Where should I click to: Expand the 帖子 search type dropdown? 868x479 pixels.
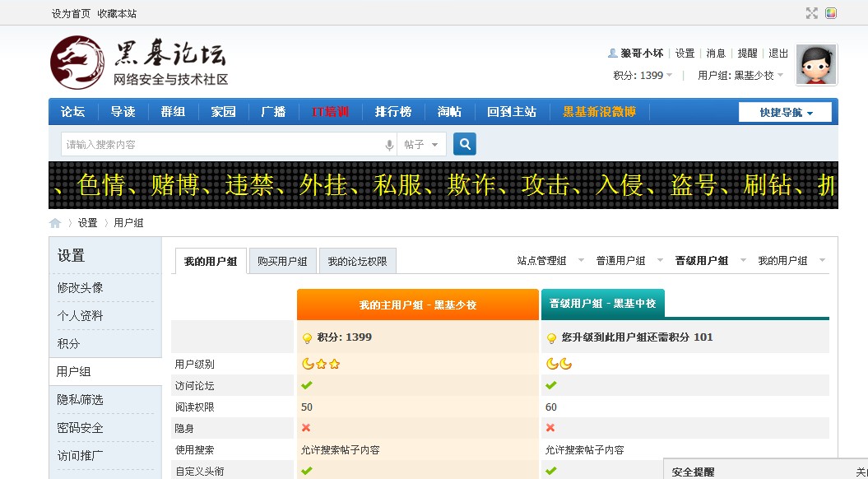(x=422, y=145)
